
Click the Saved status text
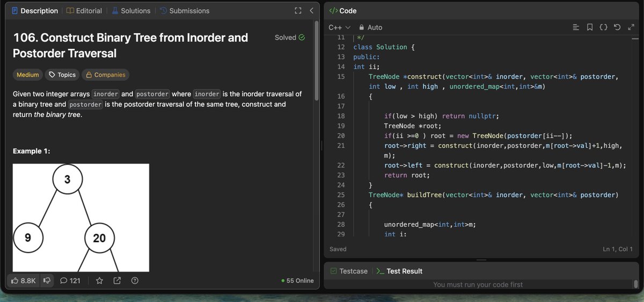tap(338, 249)
